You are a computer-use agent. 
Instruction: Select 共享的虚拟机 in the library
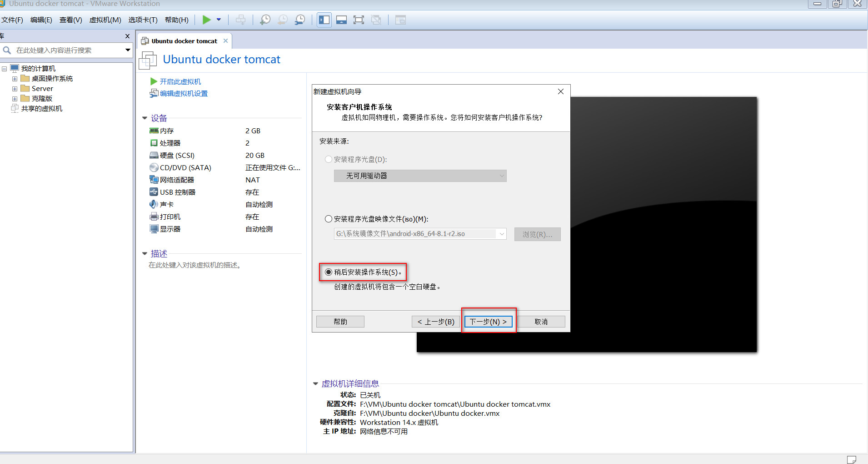(x=41, y=108)
